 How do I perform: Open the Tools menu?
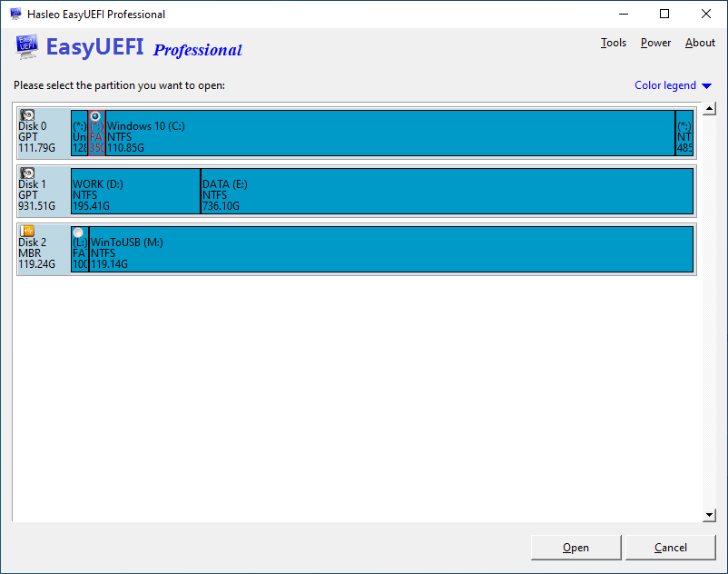click(614, 43)
